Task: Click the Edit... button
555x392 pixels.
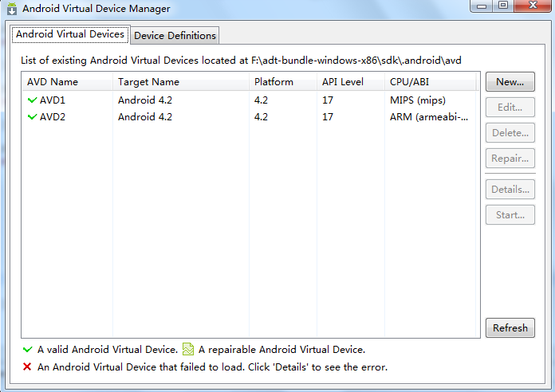Action: (510, 108)
